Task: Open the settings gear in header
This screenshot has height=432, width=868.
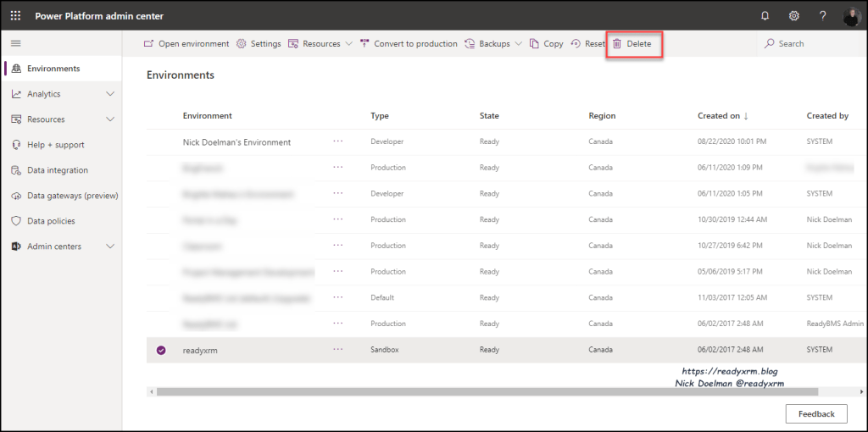Action: [794, 16]
